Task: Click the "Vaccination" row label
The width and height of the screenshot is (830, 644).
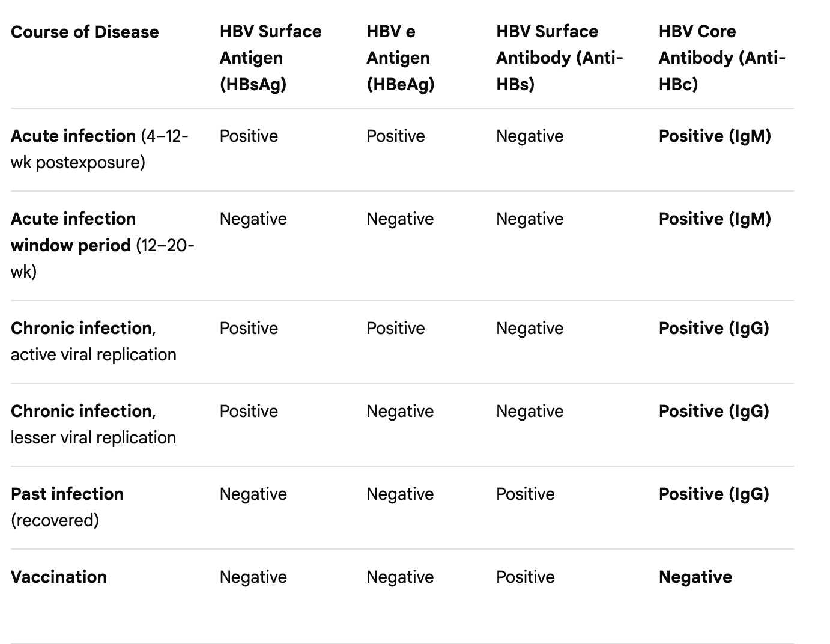Action: click(59, 577)
